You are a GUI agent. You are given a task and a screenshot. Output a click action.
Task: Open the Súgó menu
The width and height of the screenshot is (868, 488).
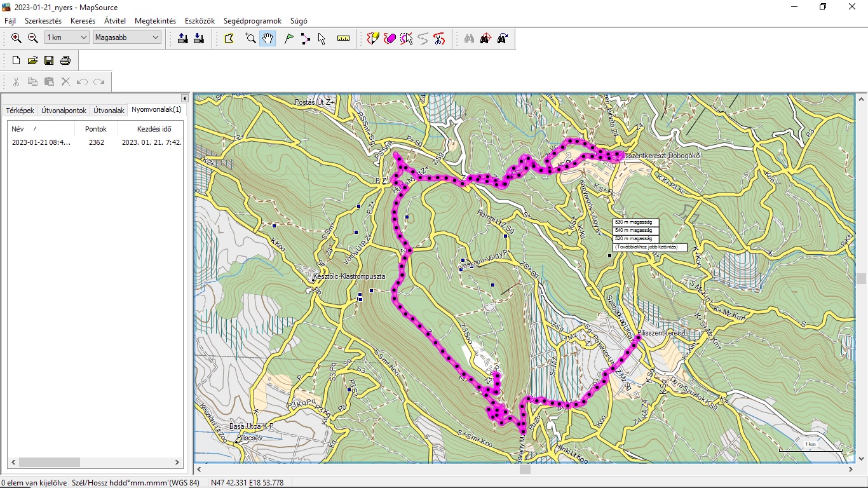299,21
